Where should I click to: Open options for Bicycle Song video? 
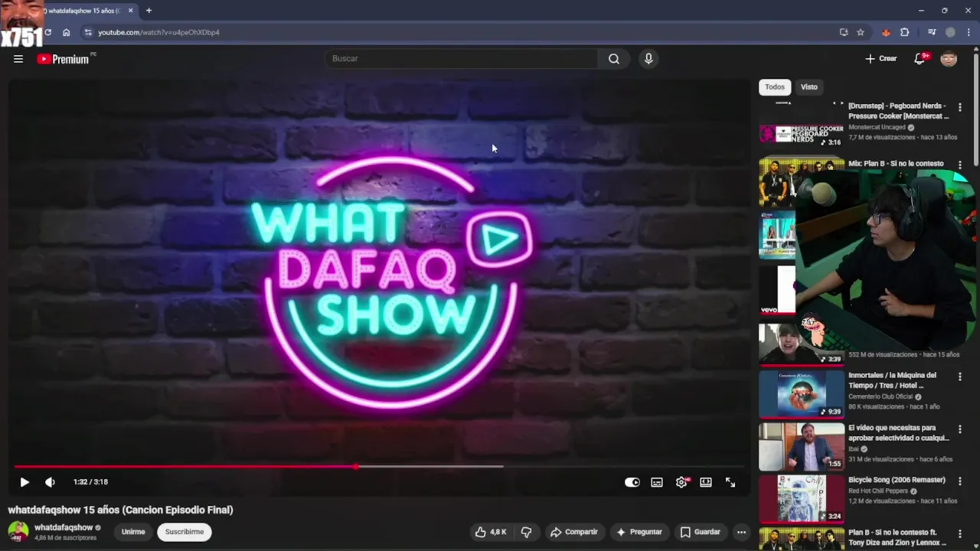tap(959, 482)
